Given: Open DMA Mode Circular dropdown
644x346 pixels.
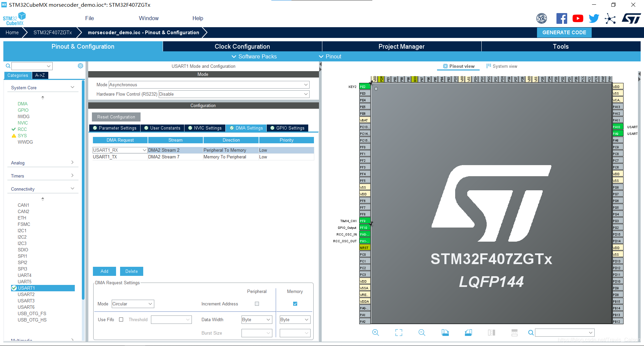Looking at the screenshot, I should click(x=133, y=304).
